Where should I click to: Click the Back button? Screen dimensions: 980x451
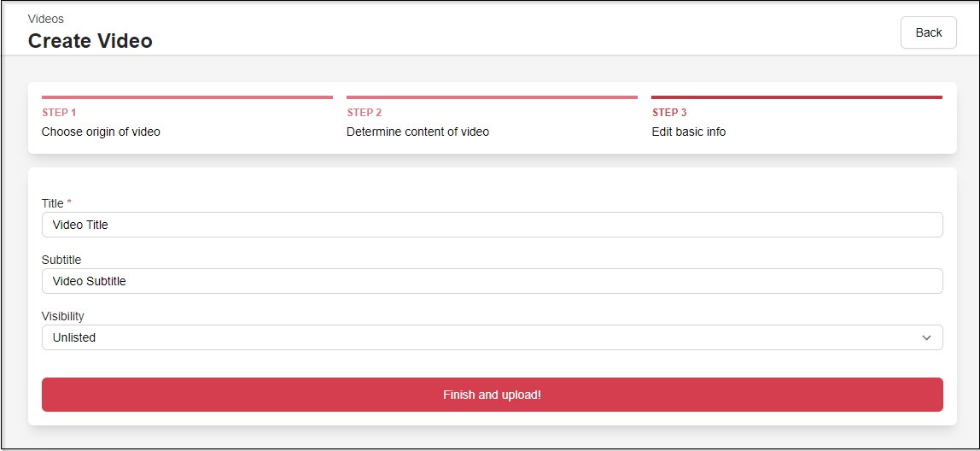pyautogui.click(x=928, y=32)
